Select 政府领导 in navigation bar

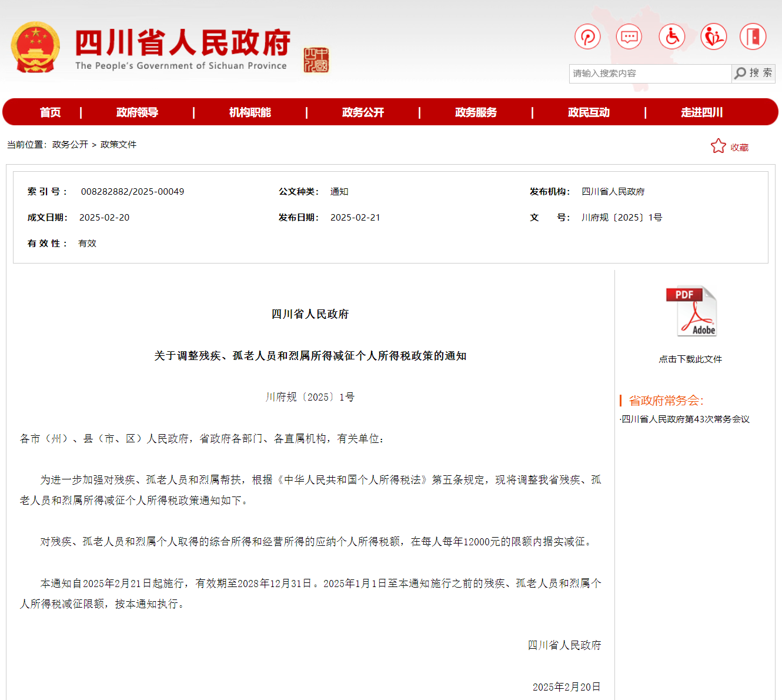(137, 112)
